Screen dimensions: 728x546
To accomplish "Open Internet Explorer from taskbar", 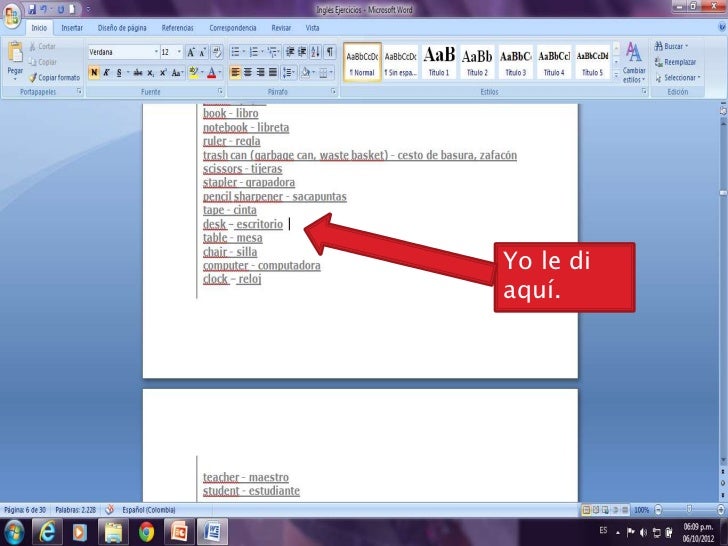I will [46, 532].
